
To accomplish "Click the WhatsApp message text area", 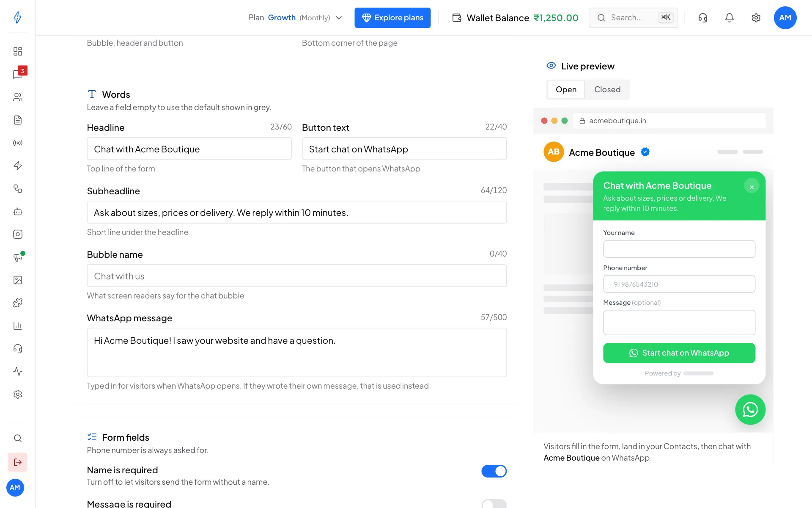I will point(297,353).
